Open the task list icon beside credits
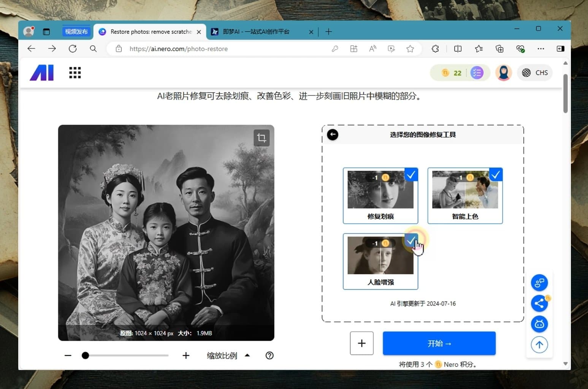Screen dimensions: 588x389 (x=477, y=72)
